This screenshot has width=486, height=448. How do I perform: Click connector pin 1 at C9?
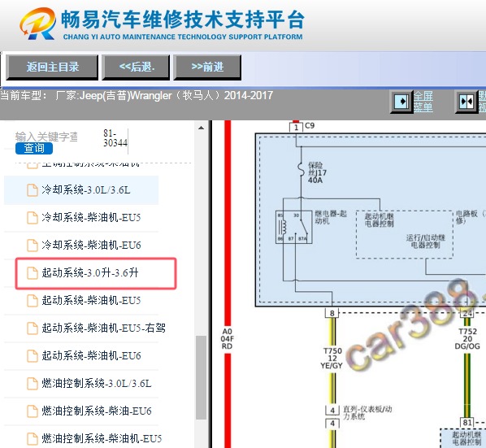click(x=296, y=128)
